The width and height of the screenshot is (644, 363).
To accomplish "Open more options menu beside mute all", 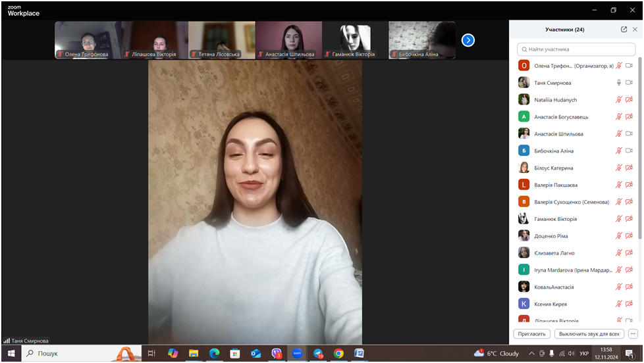I will pyautogui.click(x=633, y=334).
